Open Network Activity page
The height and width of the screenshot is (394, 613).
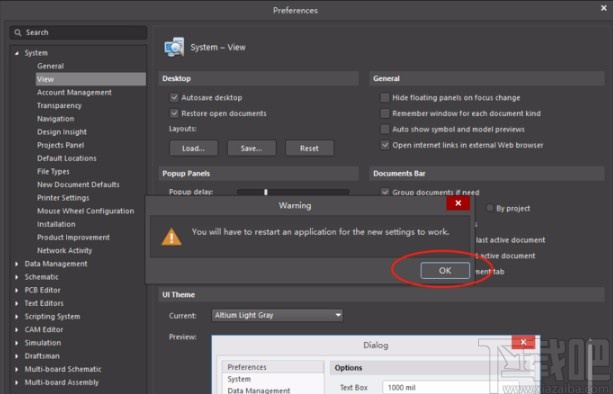point(65,251)
